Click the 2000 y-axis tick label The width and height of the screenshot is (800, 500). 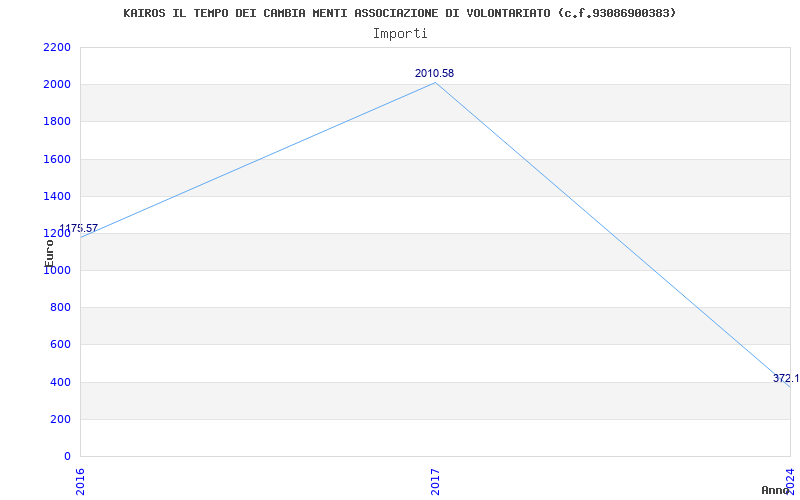tap(57, 85)
